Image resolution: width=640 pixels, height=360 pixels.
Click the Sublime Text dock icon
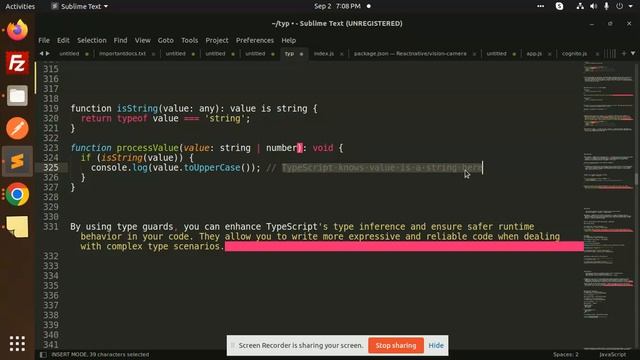click(17, 161)
